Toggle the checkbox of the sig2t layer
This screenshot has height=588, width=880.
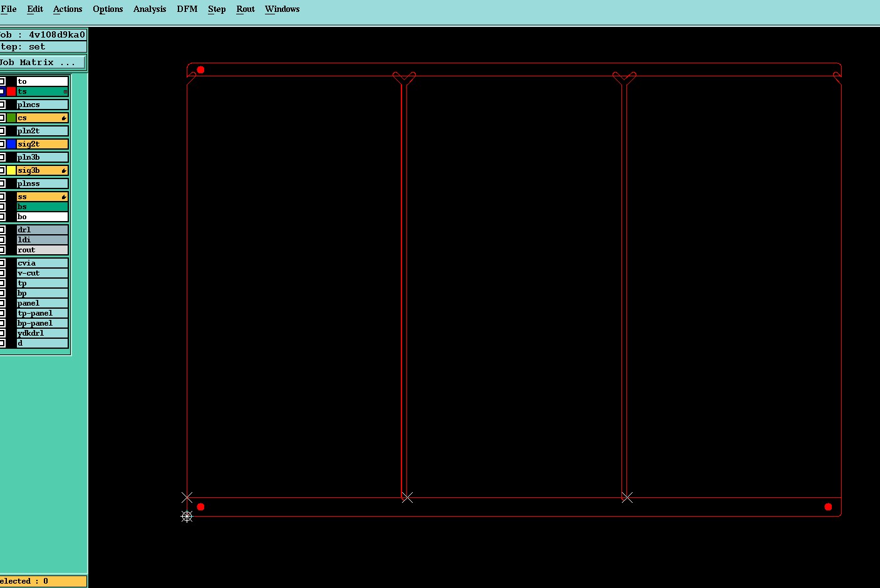click(2, 144)
